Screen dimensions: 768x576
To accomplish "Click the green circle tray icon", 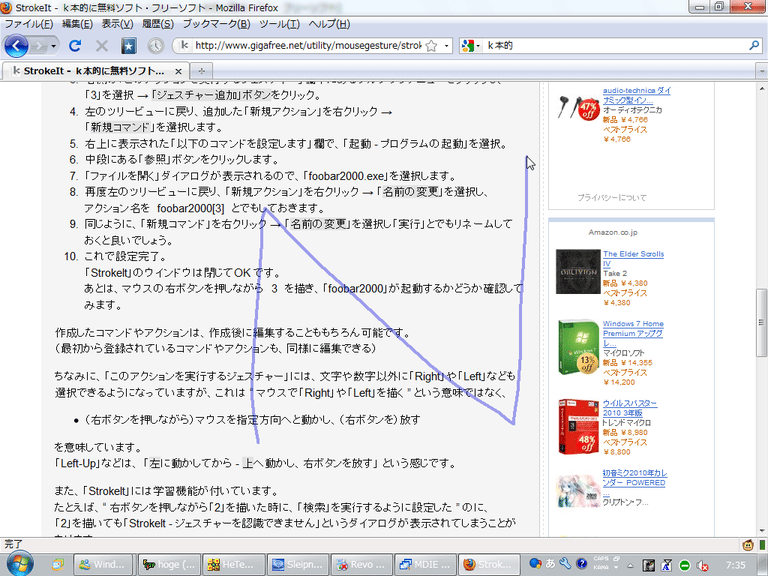I will click(x=685, y=566).
